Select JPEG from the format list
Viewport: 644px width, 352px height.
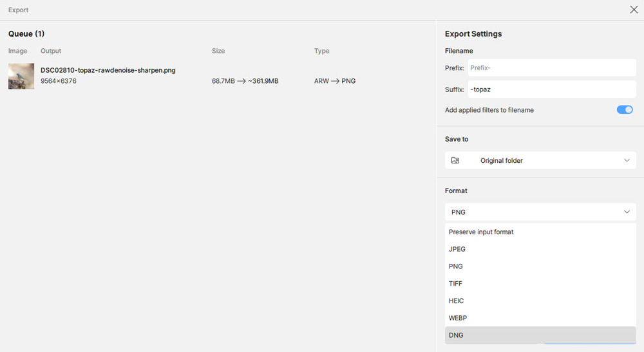pos(457,250)
